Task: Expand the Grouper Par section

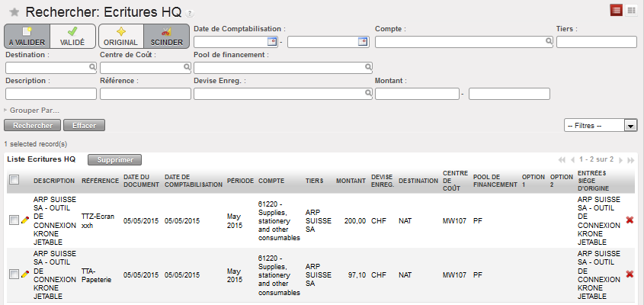Action: coord(31,111)
